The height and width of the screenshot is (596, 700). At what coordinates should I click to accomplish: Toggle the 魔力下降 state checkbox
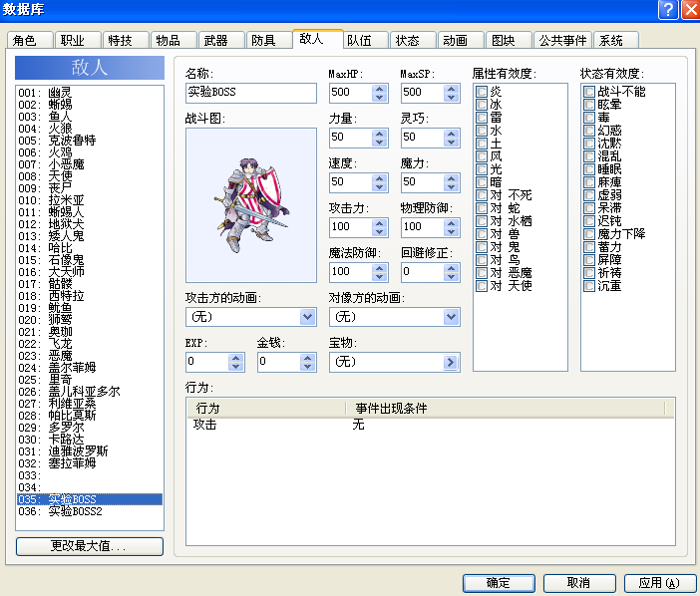tap(589, 234)
